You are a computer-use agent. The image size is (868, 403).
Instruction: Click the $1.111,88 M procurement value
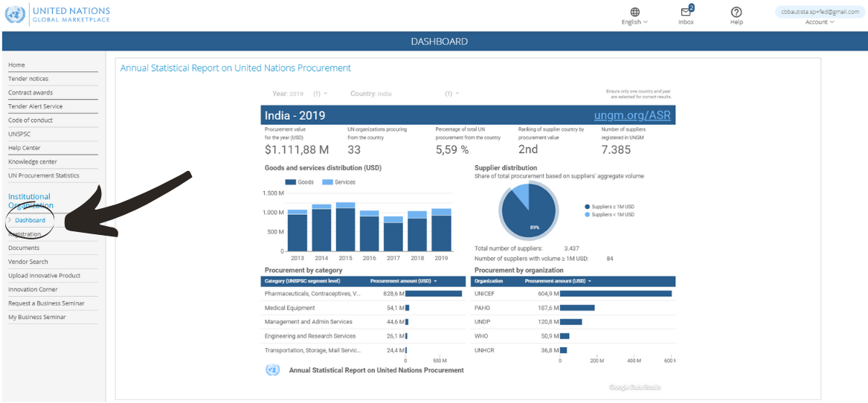[297, 149]
